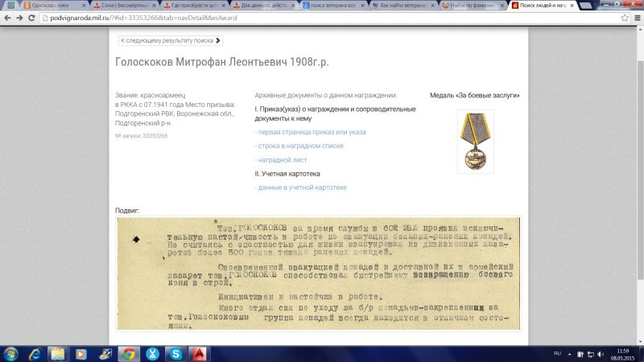
Task: Go to next search result button
Action: click(169, 39)
